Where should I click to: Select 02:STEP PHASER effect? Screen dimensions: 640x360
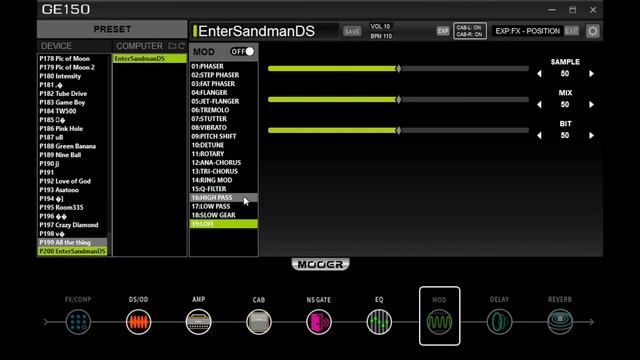(x=224, y=75)
